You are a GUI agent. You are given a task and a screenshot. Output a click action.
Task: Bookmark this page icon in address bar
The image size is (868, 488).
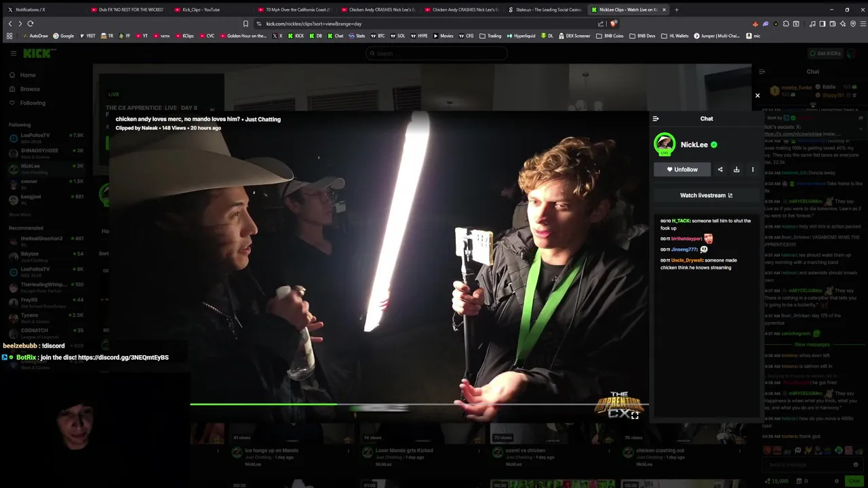(x=245, y=24)
